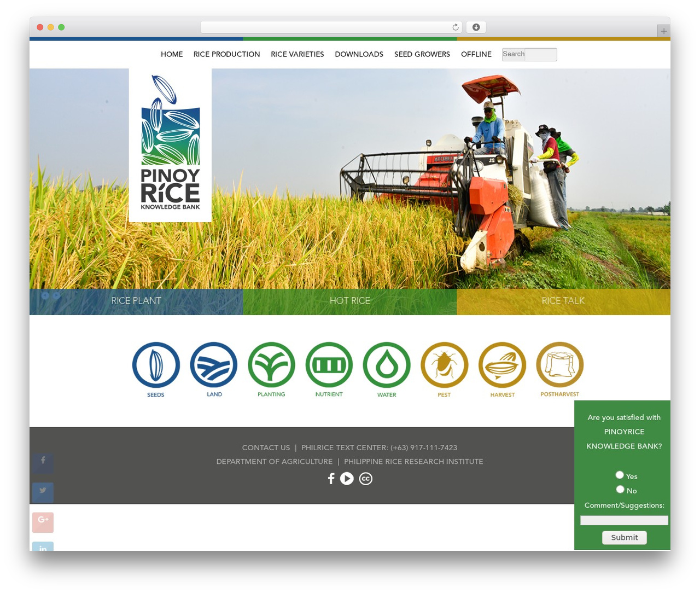Click the Pinoy Rice Knowledge Bank logo

pos(170,145)
